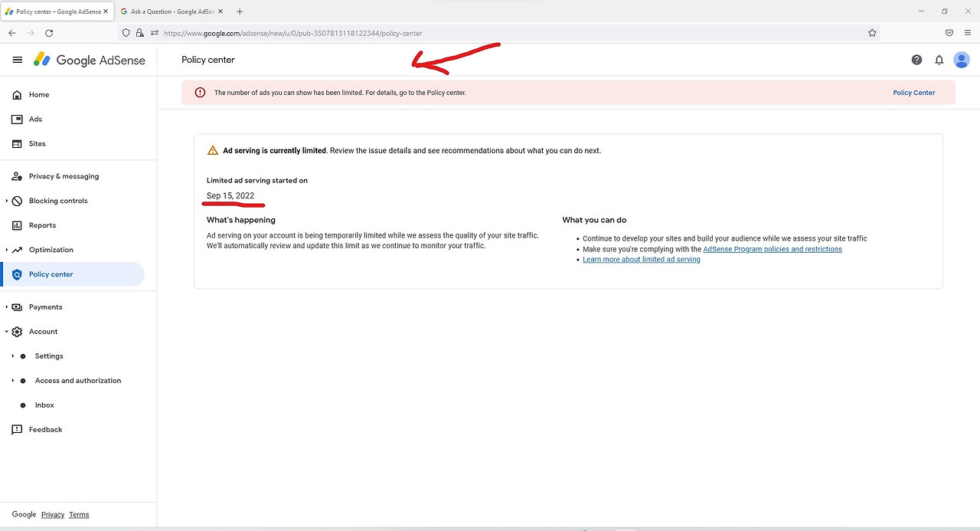Open the hamburger main menu icon
The width and height of the screenshot is (980, 531).
click(18, 60)
